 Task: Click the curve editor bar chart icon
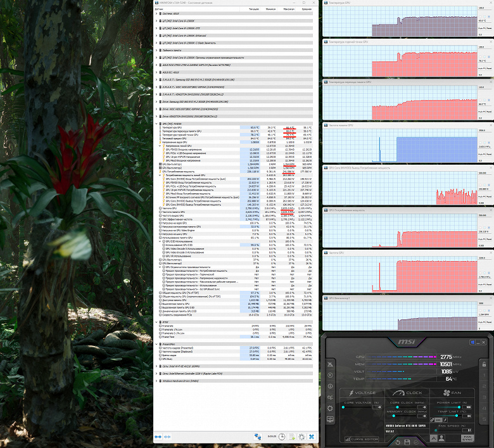click(x=348, y=439)
